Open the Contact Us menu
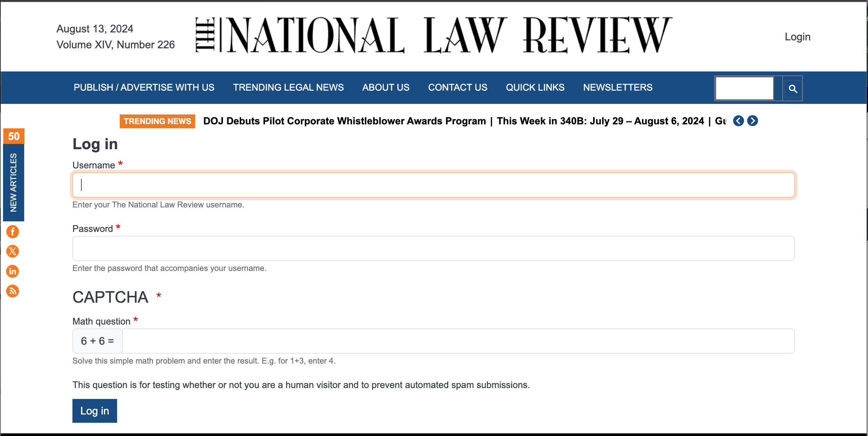Screen dimensions: 868x436 (457, 88)
